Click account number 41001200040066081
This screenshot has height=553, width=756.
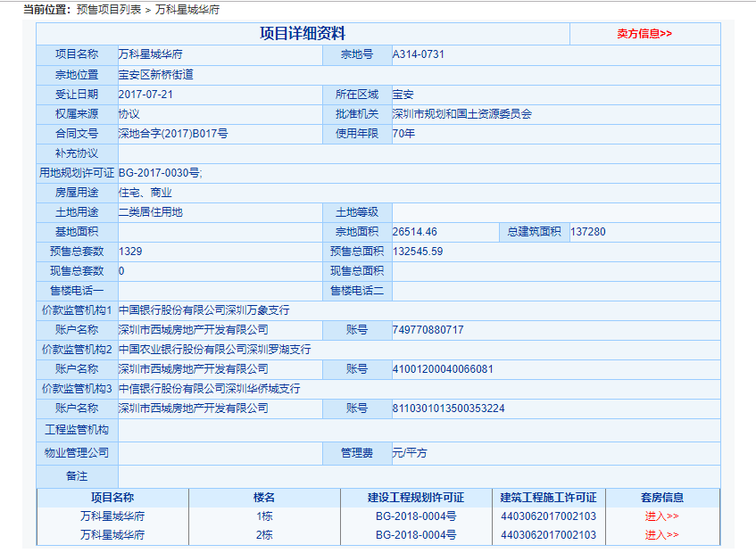pyautogui.click(x=442, y=369)
